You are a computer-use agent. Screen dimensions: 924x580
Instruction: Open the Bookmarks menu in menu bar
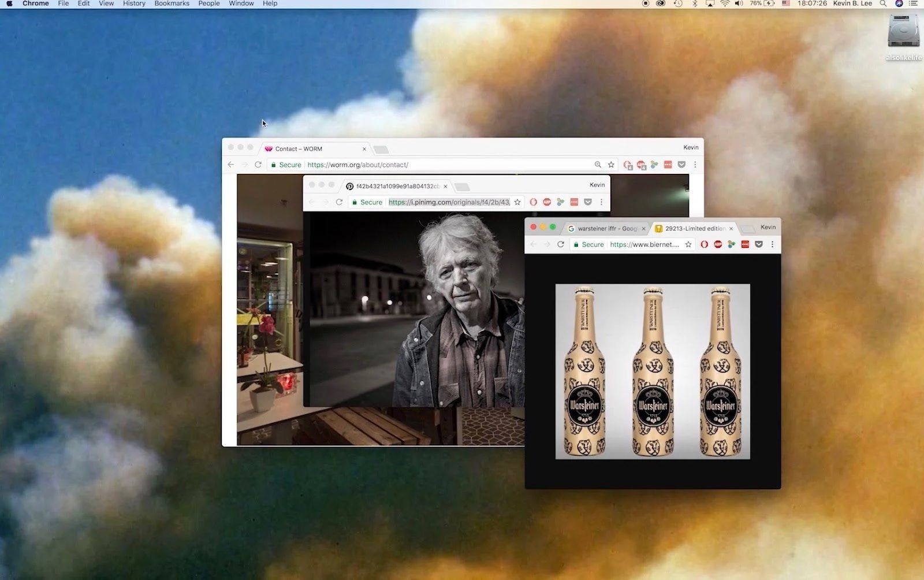[172, 3]
